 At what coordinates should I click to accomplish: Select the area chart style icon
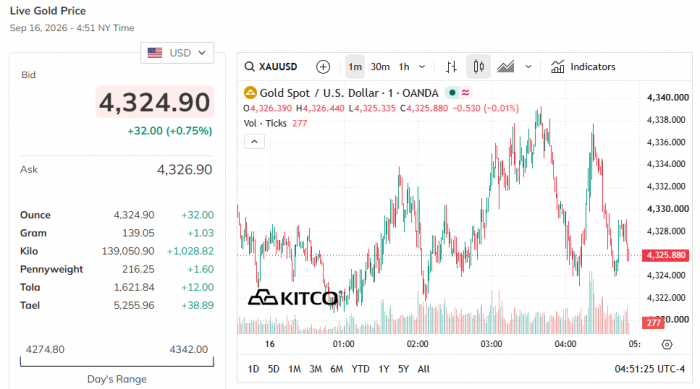tap(506, 67)
